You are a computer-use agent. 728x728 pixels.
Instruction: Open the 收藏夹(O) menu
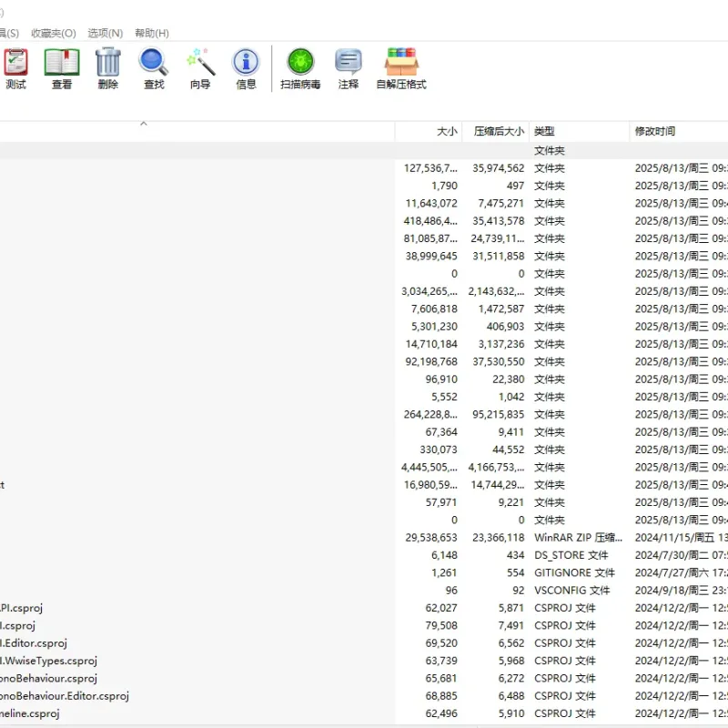coord(54,33)
